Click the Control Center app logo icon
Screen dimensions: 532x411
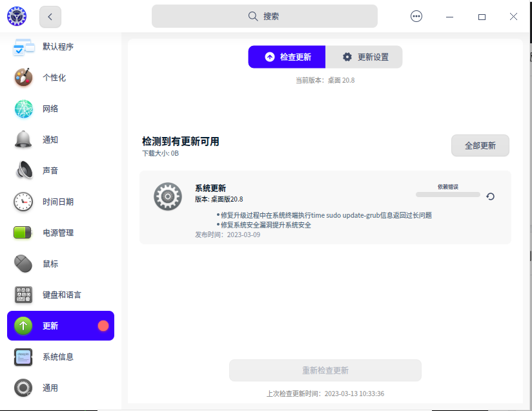(x=17, y=16)
